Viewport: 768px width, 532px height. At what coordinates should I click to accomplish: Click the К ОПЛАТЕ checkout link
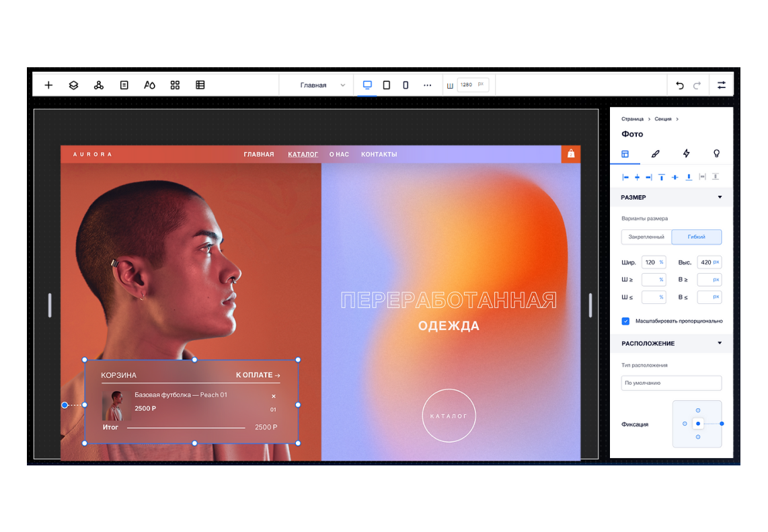click(x=258, y=375)
